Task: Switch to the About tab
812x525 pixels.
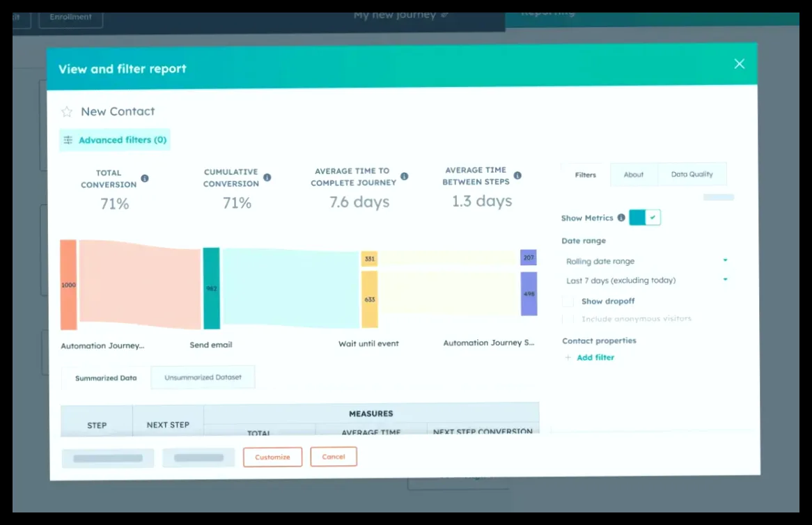Action: point(634,175)
